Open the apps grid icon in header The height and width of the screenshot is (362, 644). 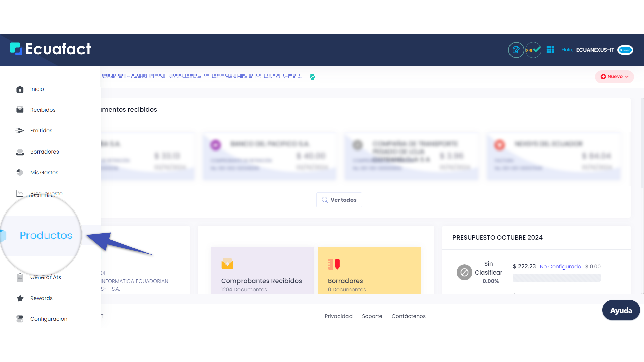[x=550, y=50]
